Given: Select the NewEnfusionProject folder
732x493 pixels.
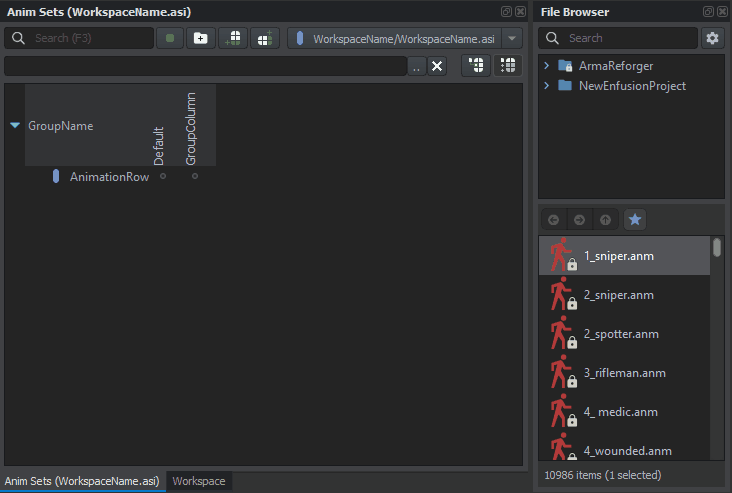Looking at the screenshot, I should coord(632,86).
